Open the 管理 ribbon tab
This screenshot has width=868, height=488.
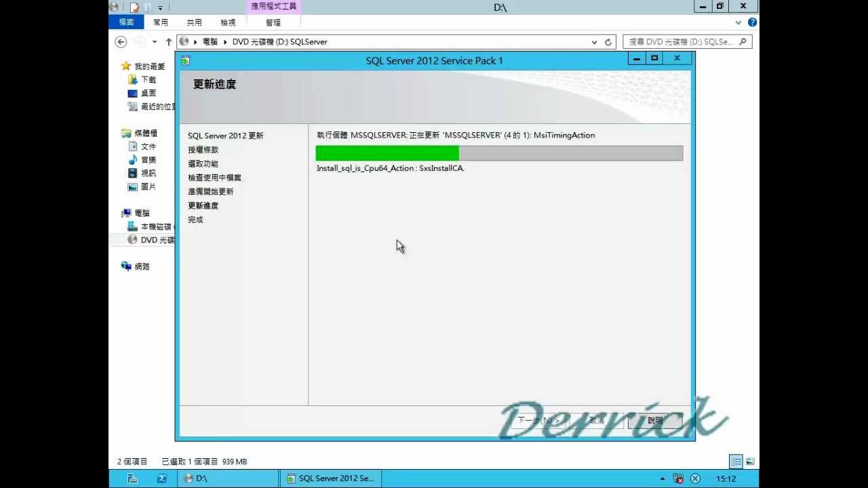click(x=273, y=22)
